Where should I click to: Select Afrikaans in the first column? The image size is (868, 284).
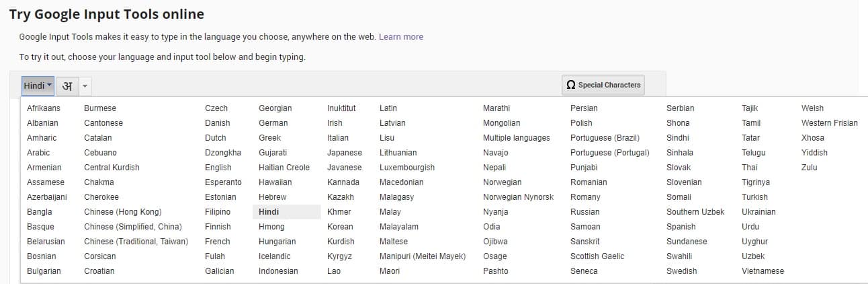(x=44, y=108)
